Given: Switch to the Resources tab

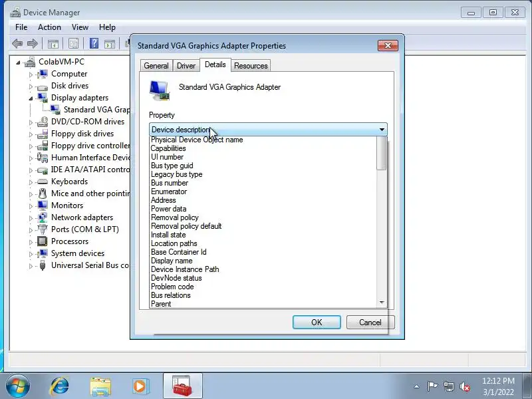Looking at the screenshot, I should point(251,65).
